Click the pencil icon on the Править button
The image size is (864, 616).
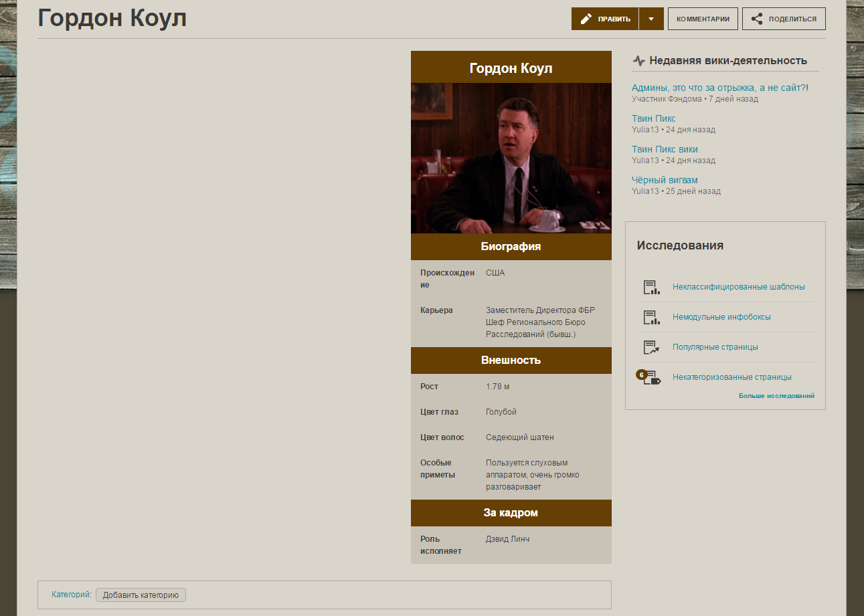click(586, 19)
